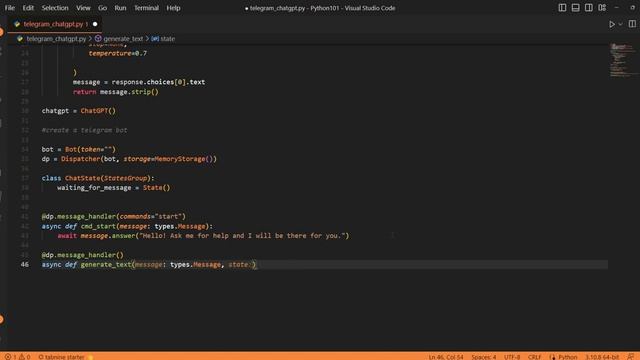
Task: Toggle the secondary side bar layout icon
Action: (x=589, y=8)
